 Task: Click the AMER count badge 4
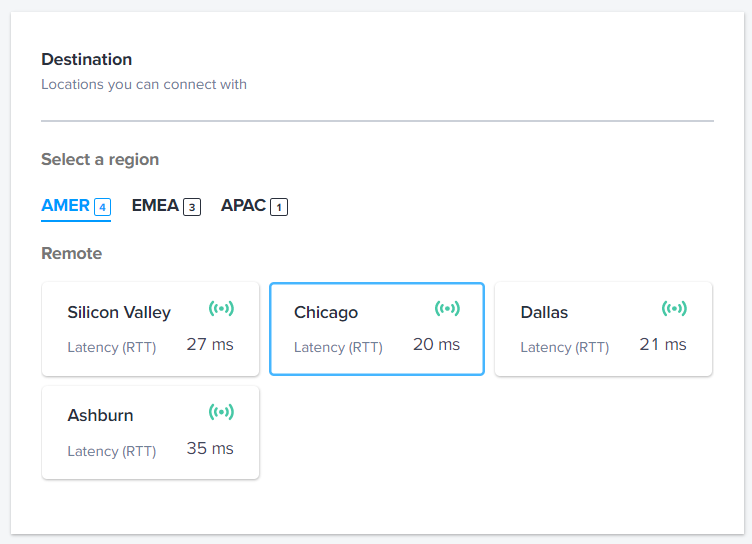(x=103, y=207)
